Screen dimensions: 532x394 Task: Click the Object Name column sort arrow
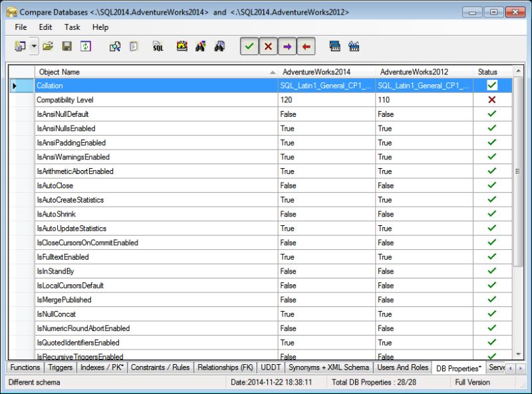tap(272, 72)
